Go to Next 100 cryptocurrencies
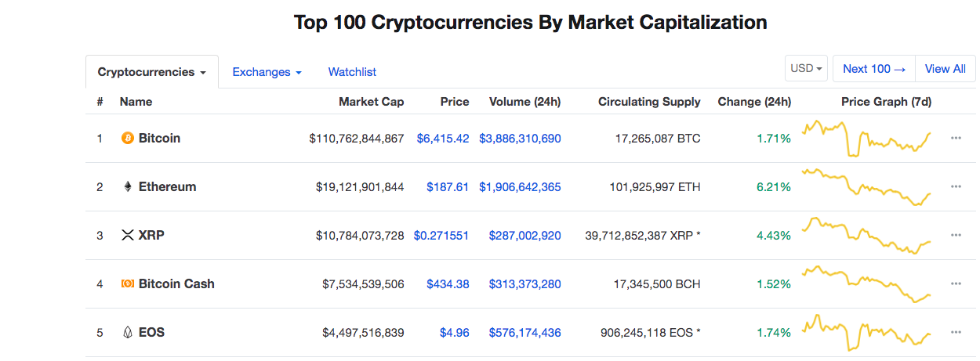The image size is (980, 361). (x=874, y=69)
